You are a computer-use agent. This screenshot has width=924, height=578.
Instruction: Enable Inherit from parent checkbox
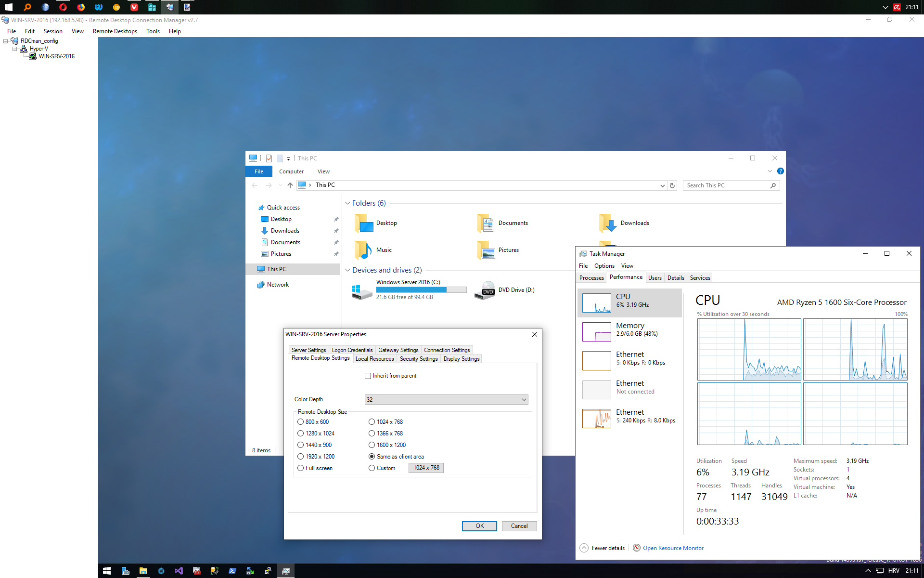coord(368,376)
